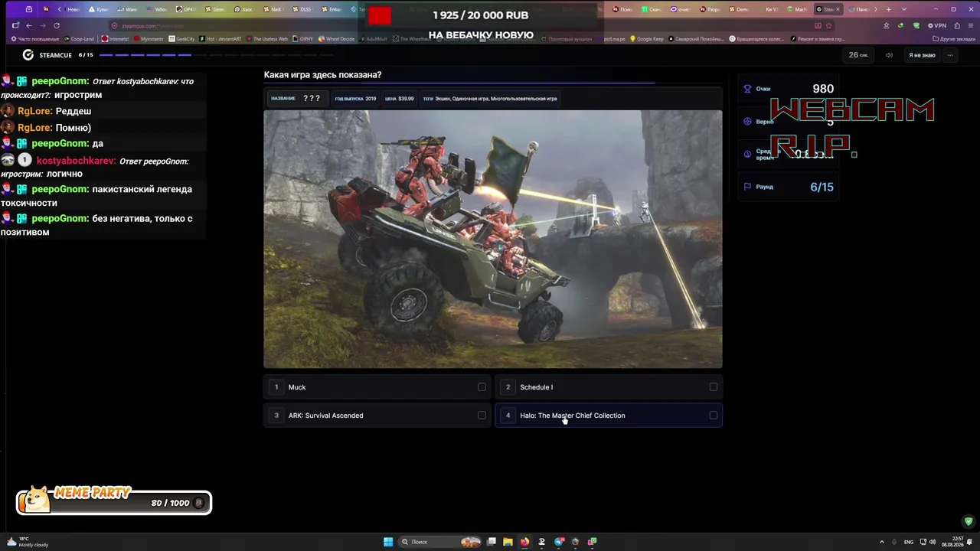Open the weather widget on the taskbar

point(28,542)
